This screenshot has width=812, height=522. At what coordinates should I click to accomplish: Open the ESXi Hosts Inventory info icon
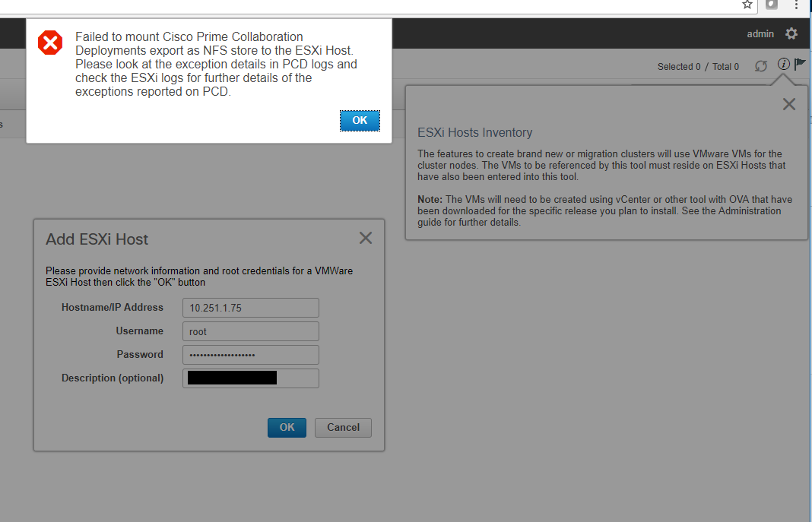783,64
